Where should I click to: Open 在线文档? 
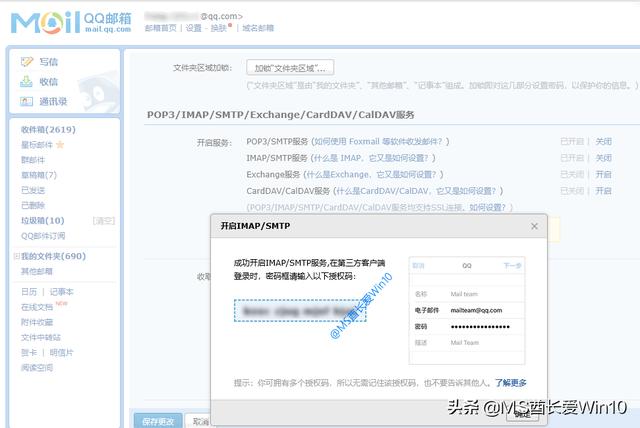[37, 307]
